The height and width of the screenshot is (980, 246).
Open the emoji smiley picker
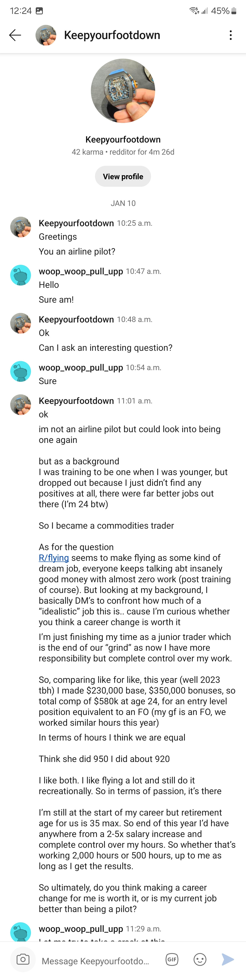coord(200,959)
